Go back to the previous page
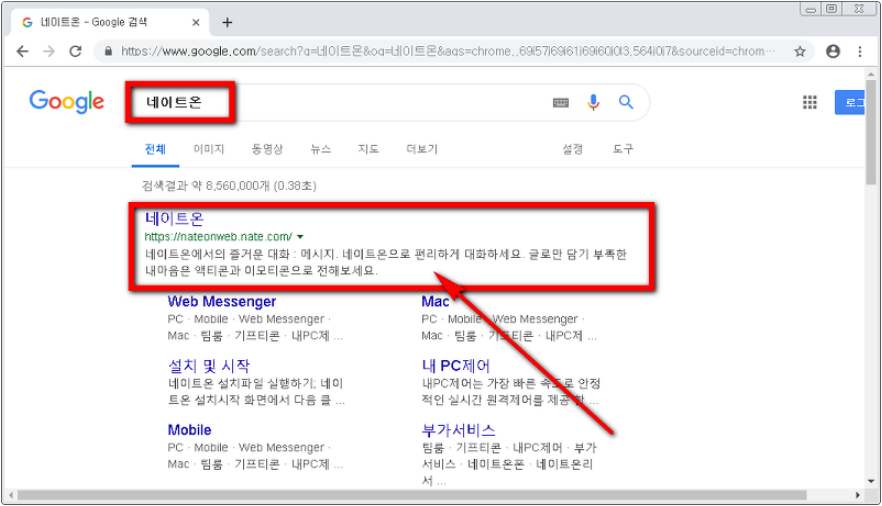Viewport: 882px width, 506px height. (22, 52)
